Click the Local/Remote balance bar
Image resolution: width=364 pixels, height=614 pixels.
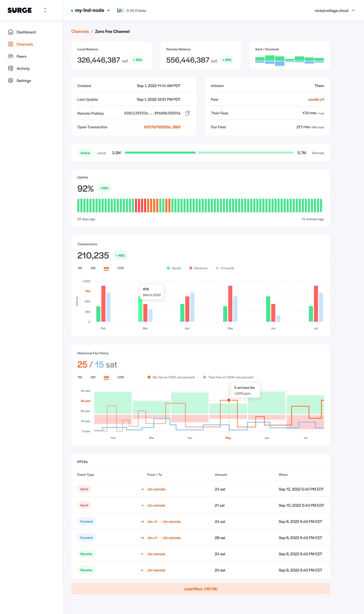pyautogui.click(x=209, y=153)
